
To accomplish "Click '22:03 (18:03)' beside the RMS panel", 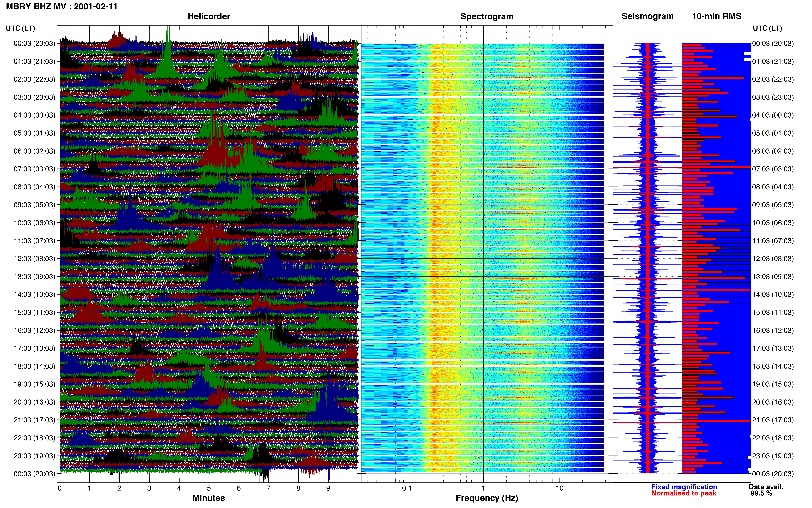I will point(773,438).
